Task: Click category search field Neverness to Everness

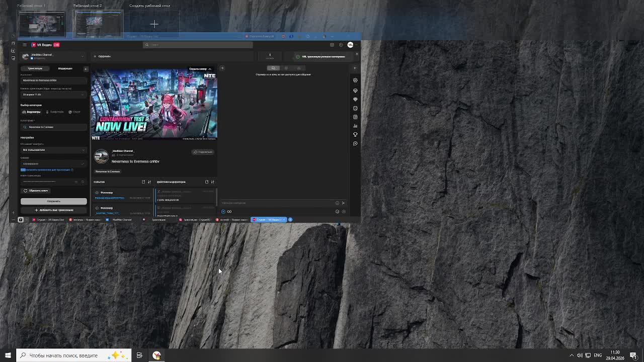Action: 54,127
